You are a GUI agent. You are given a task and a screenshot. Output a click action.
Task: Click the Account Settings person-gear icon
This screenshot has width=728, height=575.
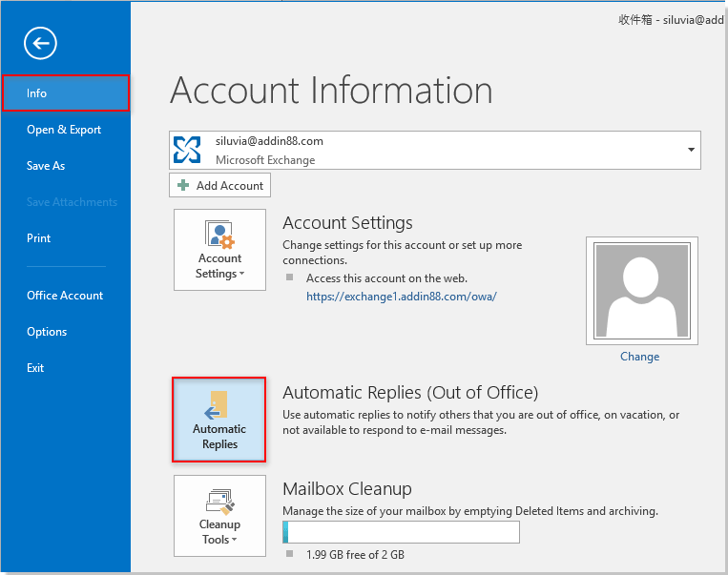tap(219, 235)
